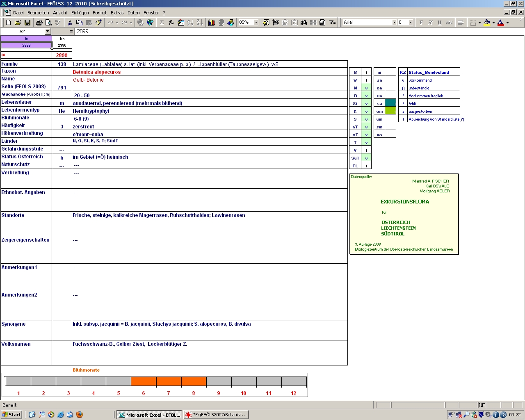Open the Windows Start button
This screenshot has width=525, height=420.
[11, 415]
